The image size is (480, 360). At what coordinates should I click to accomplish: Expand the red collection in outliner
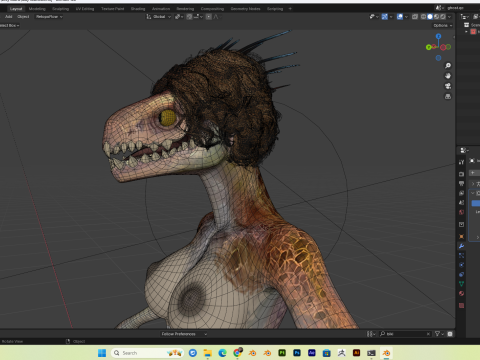(x=467, y=32)
